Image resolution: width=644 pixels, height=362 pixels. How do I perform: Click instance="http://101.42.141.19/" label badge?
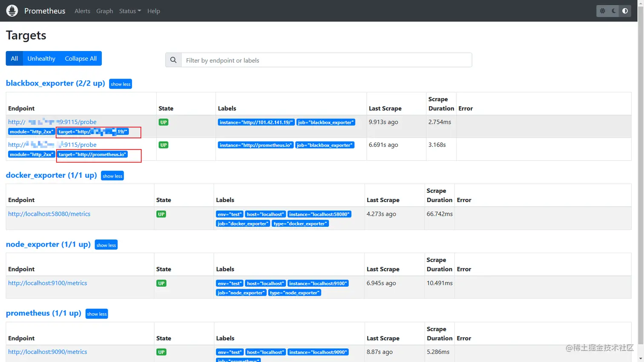click(x=256, y=122)
